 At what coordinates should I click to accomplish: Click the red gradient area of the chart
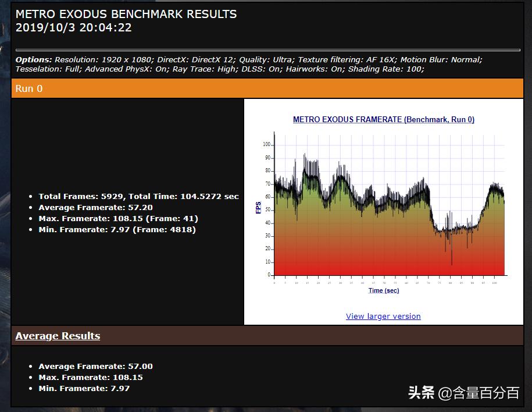[x=390, y=262]
